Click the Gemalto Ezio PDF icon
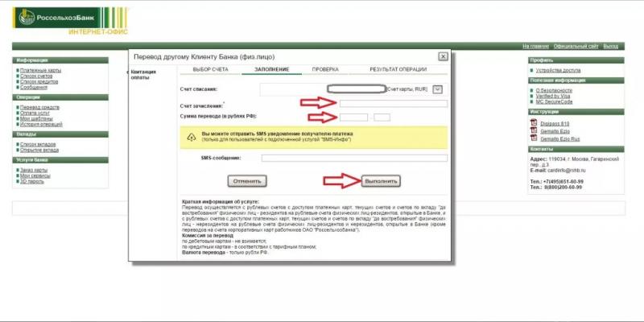 533,130
